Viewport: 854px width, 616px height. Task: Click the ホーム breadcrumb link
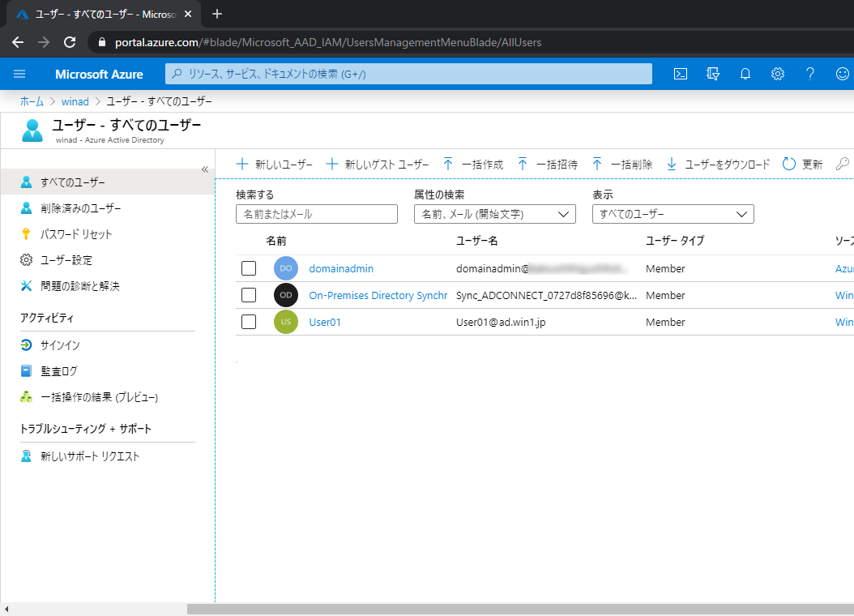pyautogui.click(x=32, y=101)
